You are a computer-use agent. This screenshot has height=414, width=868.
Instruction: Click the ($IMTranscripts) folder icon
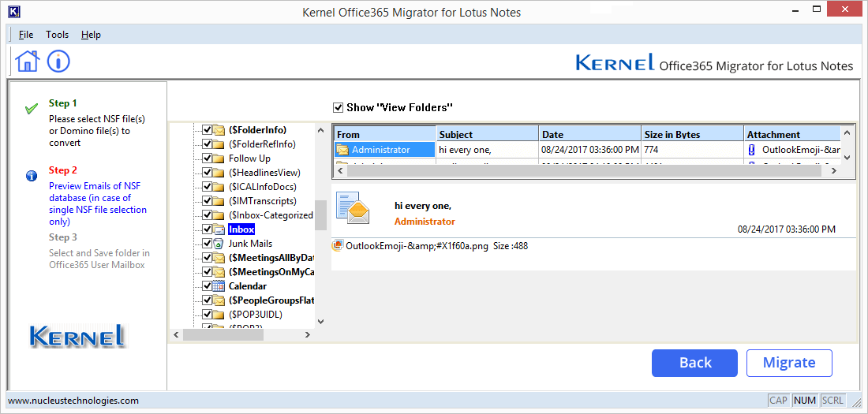(x=219, y=201)
